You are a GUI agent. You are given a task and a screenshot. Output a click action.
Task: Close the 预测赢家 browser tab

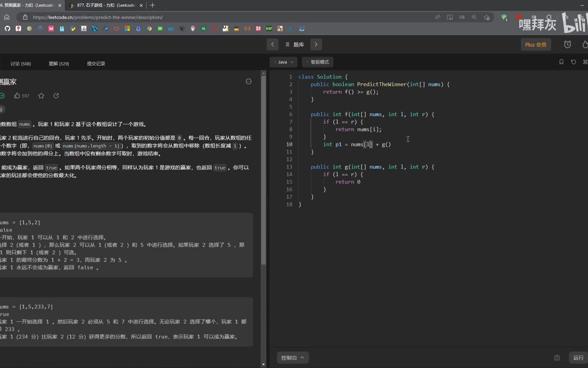[60, 5]
